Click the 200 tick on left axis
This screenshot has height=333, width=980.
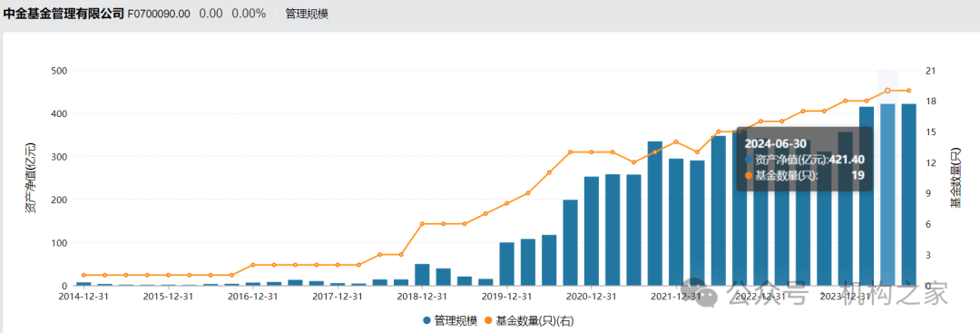coord(59,200)
